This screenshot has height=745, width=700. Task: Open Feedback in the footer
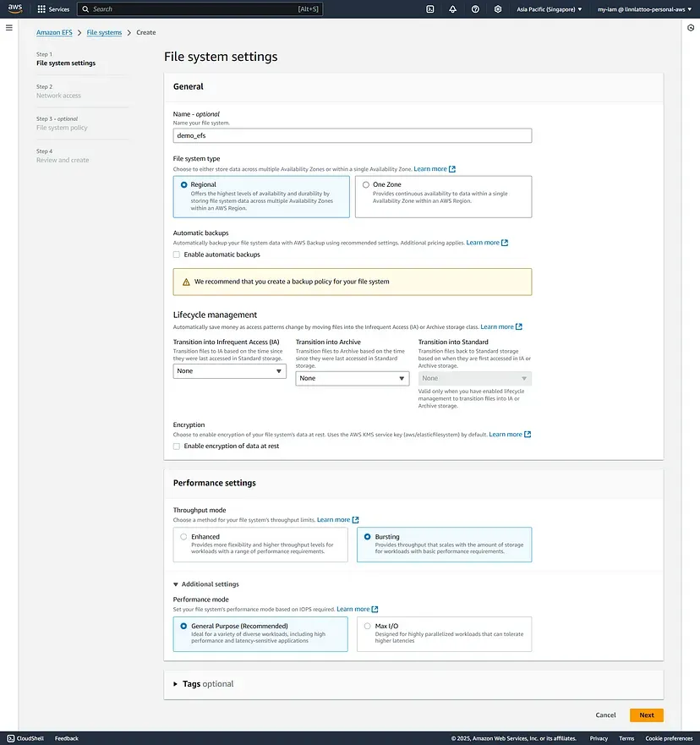67,738
